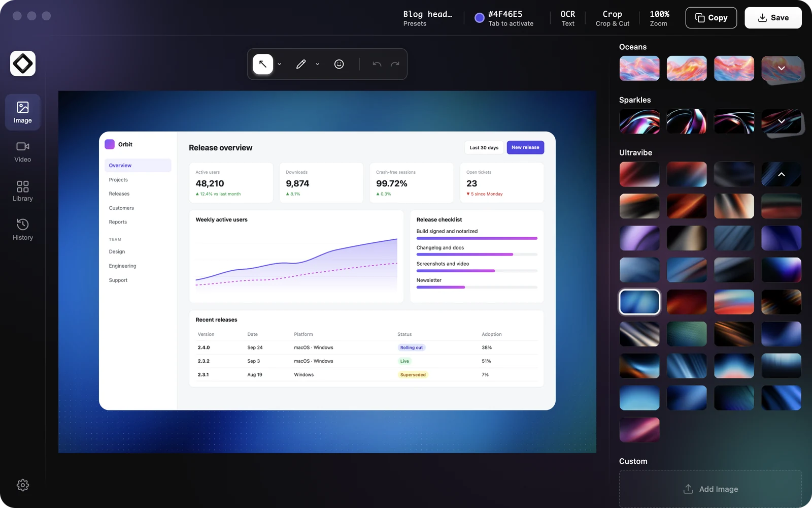Click the Copy button
This screenshot has width=812, height=508.
pyautogui.click(x=711, y=18)
